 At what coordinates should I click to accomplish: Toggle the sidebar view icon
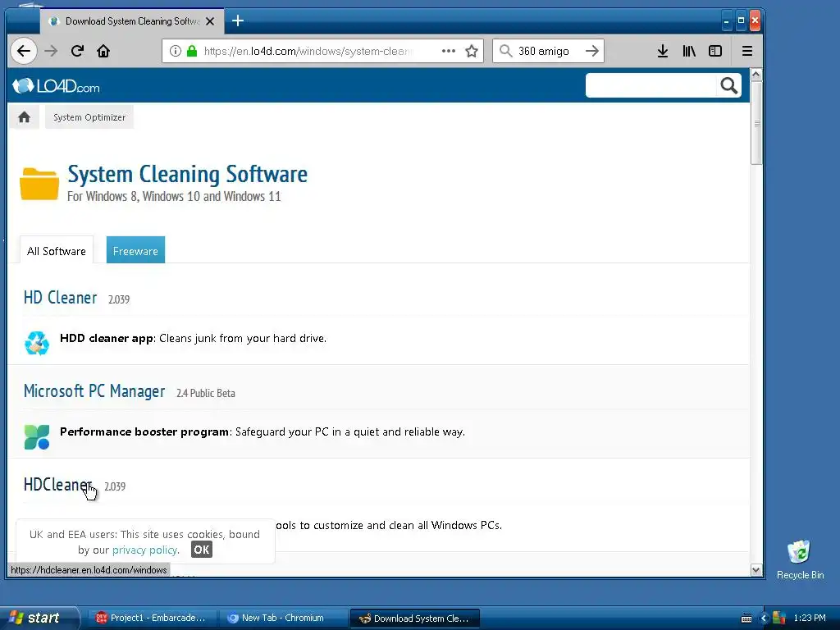point(715,51)
